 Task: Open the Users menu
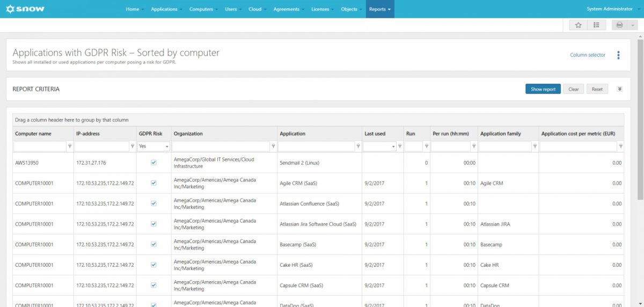click(x=233, y=9)
